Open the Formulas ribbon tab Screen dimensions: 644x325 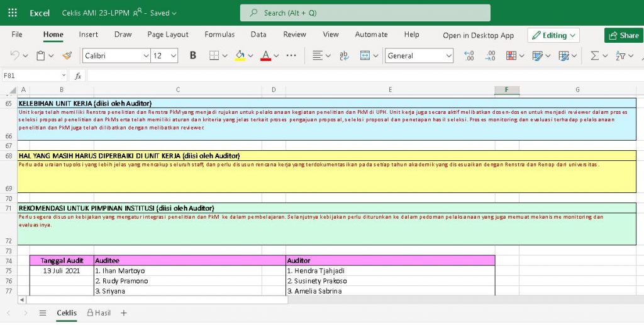(x=219, y=35)
